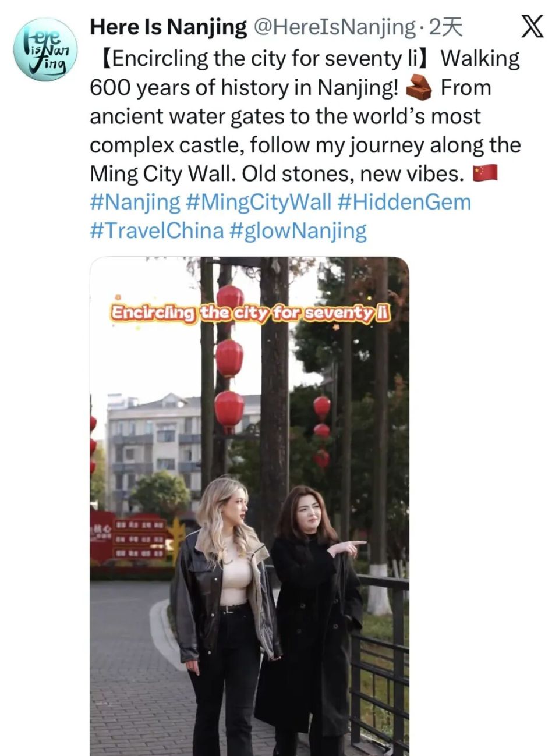This screenshot has height=756, width=559.
Task: Open the #HiddenGem hashtag
Action: [x=404, y=203]
